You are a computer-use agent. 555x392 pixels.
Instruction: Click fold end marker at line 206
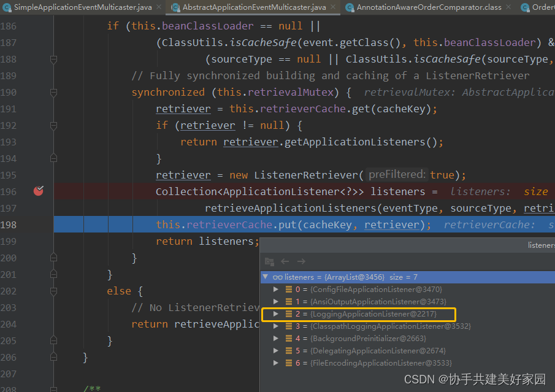(x=53, y=357)
